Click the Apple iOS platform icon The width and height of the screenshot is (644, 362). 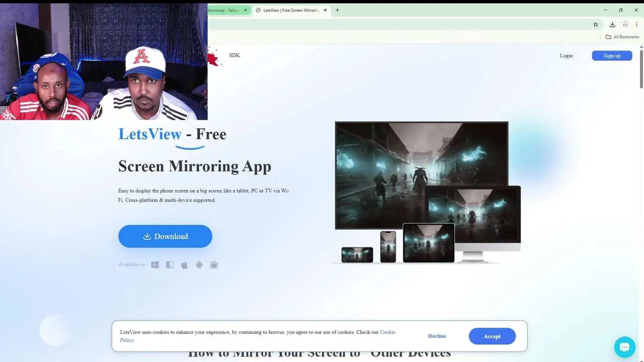[x=185, y=265]
